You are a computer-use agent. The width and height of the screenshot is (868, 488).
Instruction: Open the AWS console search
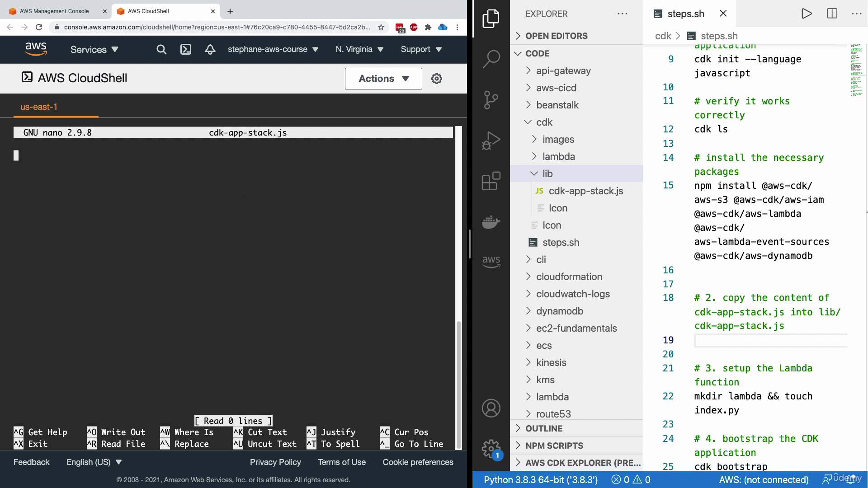pyautogui.click(x=161, y=50)
